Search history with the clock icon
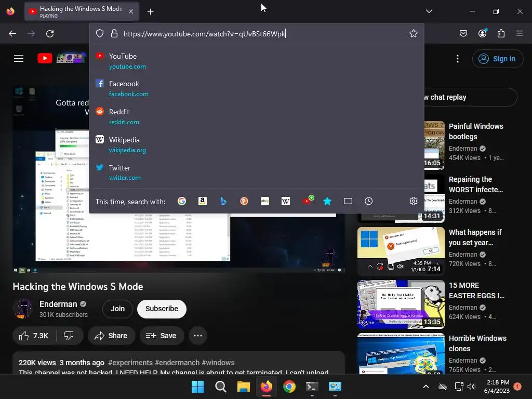Screen dimensions: 532x399 (x=368, y=201)
